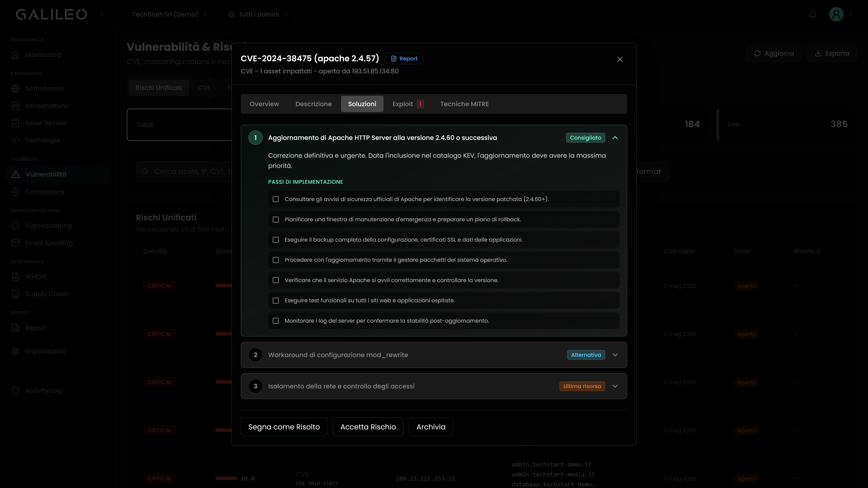Open TechStart Srl (Demo) organization dropdown
This screenshot has width=868, height=488.
click(x=170, y=14)
